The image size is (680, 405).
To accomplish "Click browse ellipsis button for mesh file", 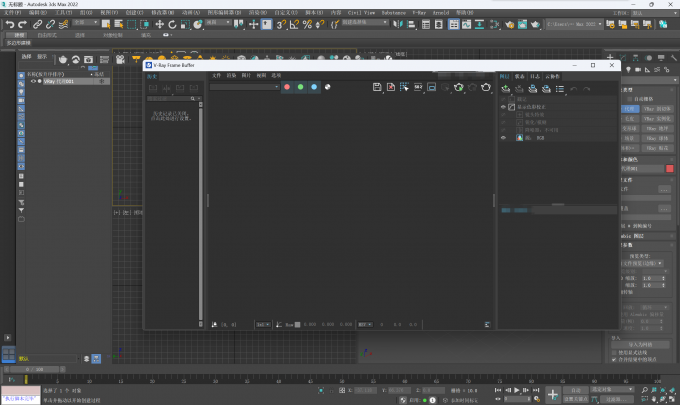I will click(x=664, y=189).
